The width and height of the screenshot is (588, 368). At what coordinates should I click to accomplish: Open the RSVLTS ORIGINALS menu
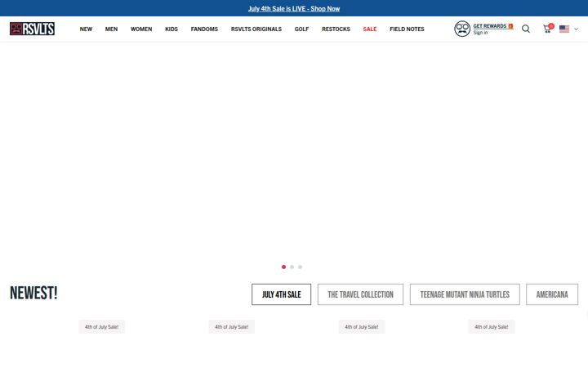(x=256, y=29)
